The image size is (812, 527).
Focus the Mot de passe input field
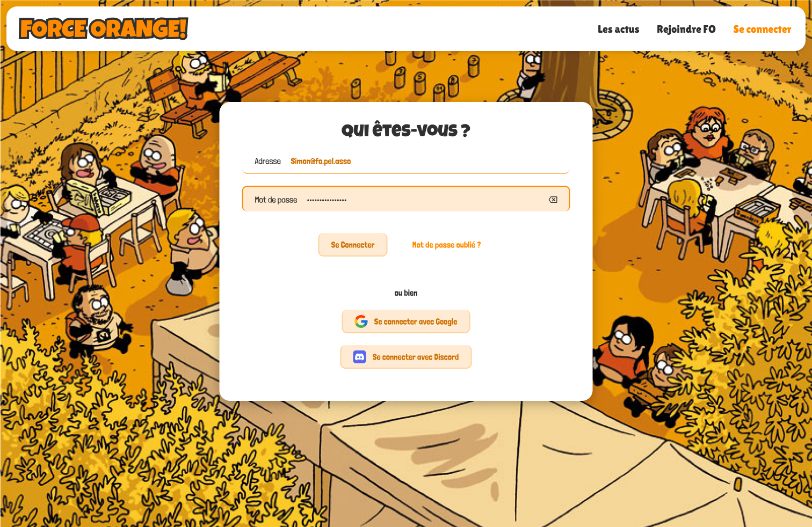click(406, 199)
